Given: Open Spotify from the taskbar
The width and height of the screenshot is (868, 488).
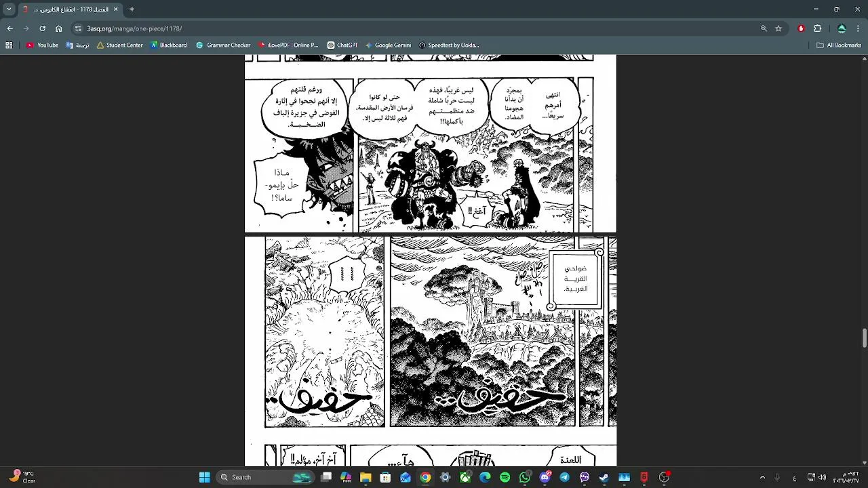Looking at the screenshot, I should (x=505, y=477).
